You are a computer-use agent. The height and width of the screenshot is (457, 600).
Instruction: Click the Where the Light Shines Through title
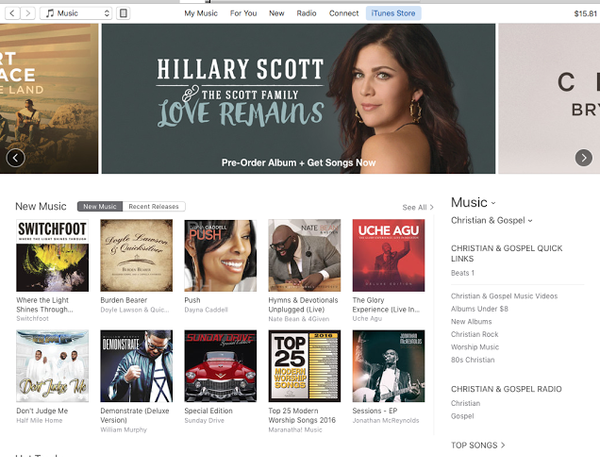45,305
